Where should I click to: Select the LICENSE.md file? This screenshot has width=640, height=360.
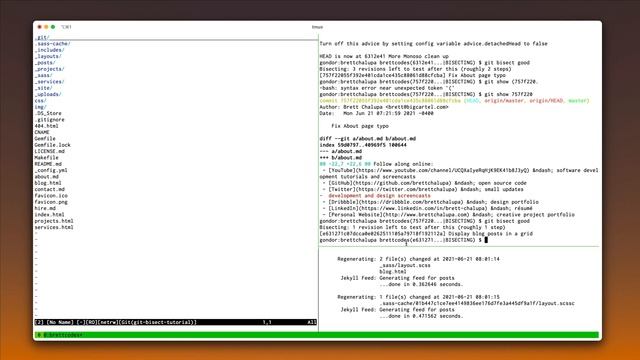coord(49,151)
